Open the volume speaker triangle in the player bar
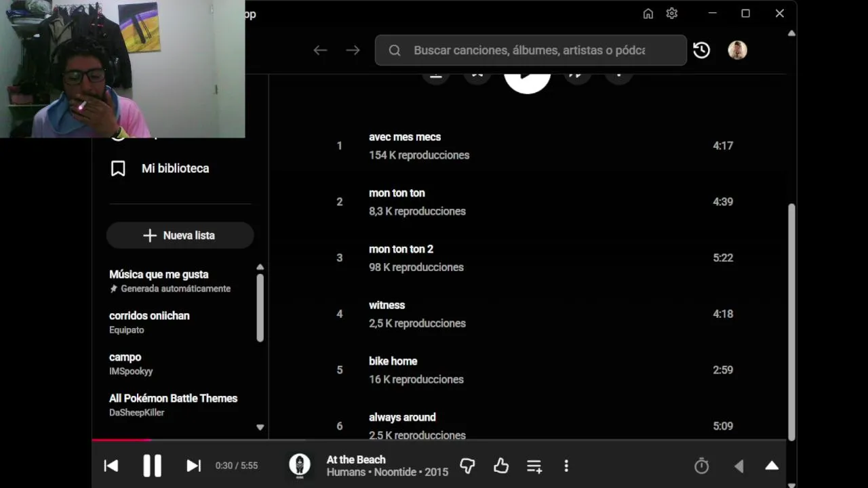The height and width of the screenshot is (488, 868). click(738, 466)
